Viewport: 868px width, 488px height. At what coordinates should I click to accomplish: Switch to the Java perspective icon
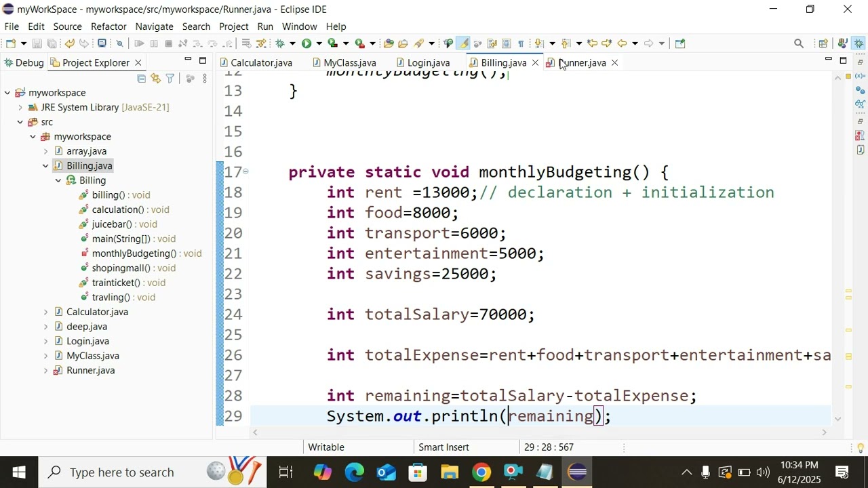[x=842, y=43]
